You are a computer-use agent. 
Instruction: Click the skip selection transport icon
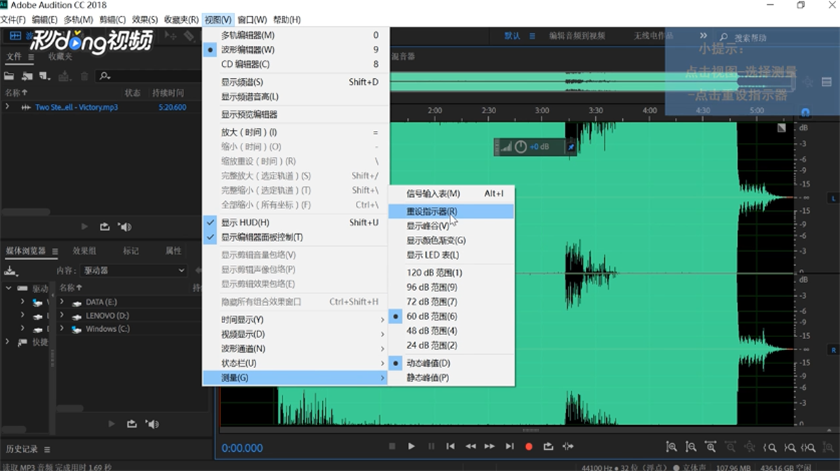(568, 446)
